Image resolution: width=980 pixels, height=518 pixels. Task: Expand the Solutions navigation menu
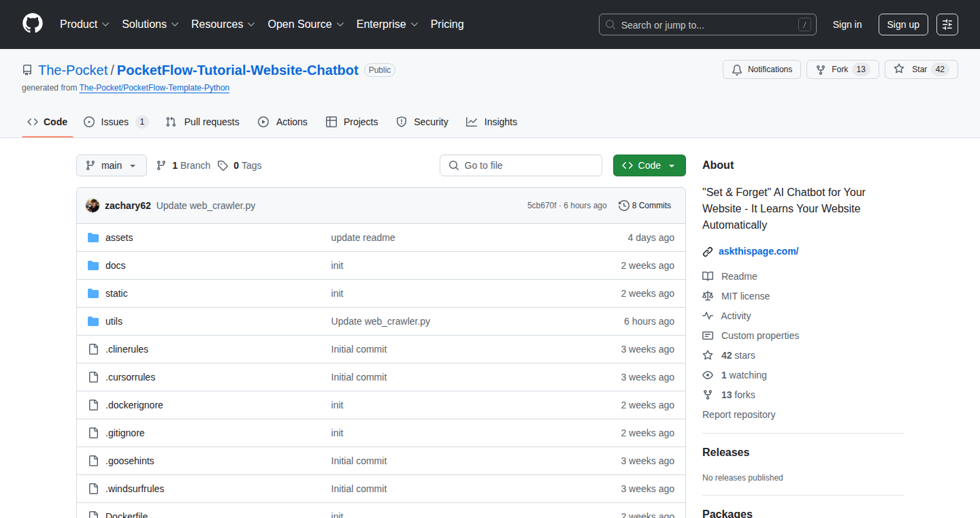coord(150,25)
